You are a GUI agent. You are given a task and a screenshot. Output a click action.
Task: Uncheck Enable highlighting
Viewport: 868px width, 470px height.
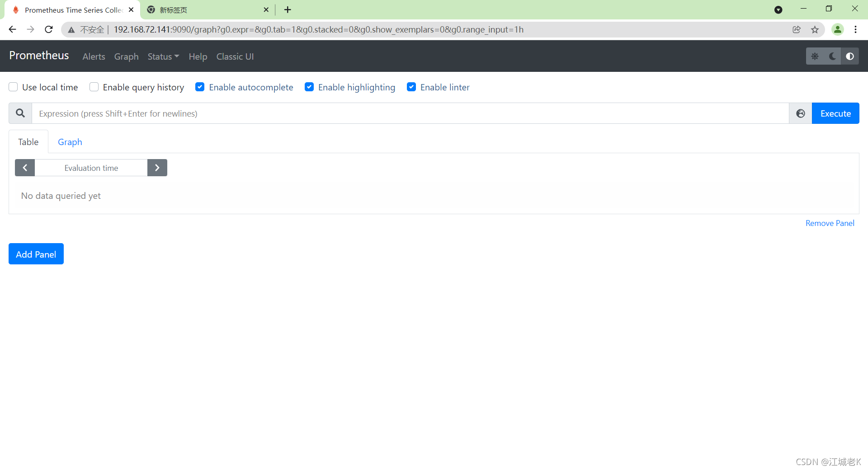pos(309,87)
